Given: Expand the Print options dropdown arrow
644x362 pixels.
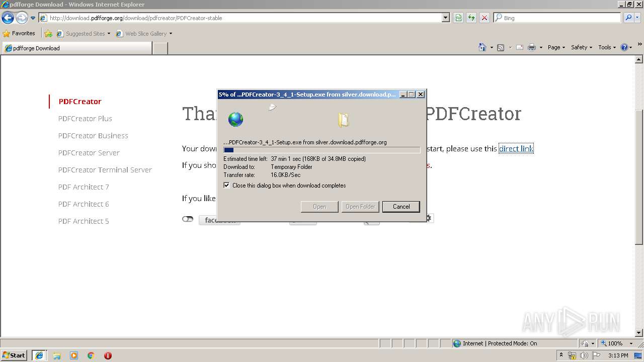Looking at the screenshot, I should (x=541, y=47).
